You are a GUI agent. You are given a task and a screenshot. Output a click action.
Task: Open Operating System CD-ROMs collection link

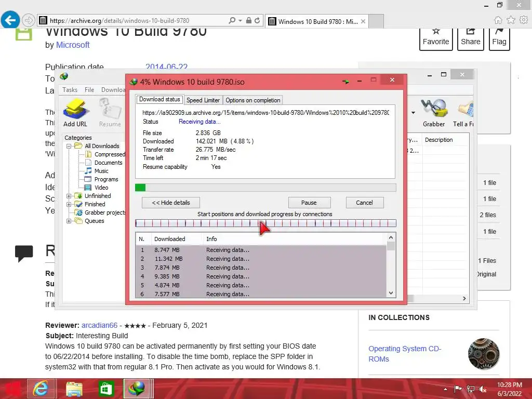(x=405, y=354)
